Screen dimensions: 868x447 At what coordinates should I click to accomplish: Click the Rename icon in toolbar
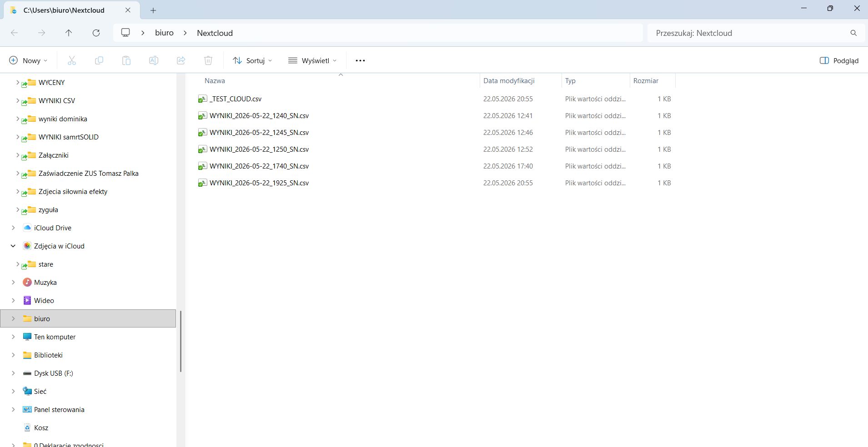point(154,60)
